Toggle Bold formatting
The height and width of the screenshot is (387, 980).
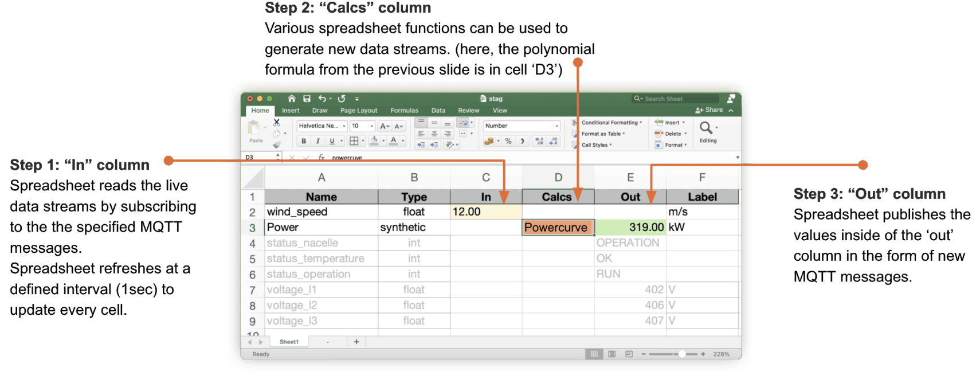click(x=304, y=141)
